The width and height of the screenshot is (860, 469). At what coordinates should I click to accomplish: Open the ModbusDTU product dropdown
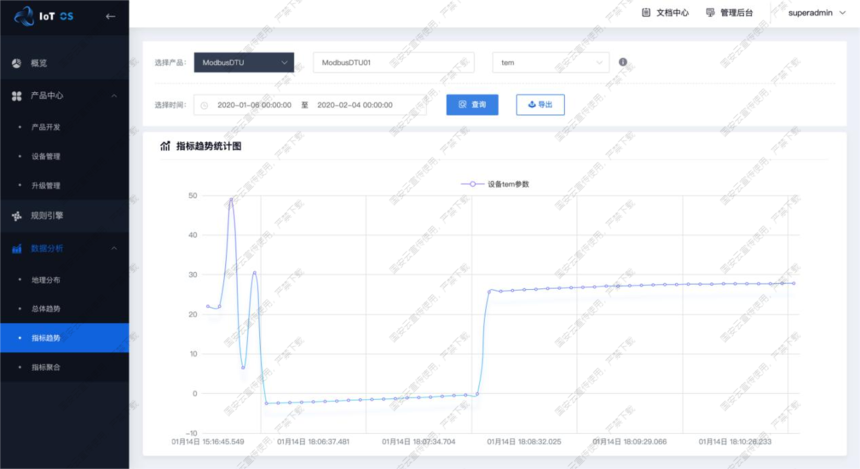[x=244, y=63]
